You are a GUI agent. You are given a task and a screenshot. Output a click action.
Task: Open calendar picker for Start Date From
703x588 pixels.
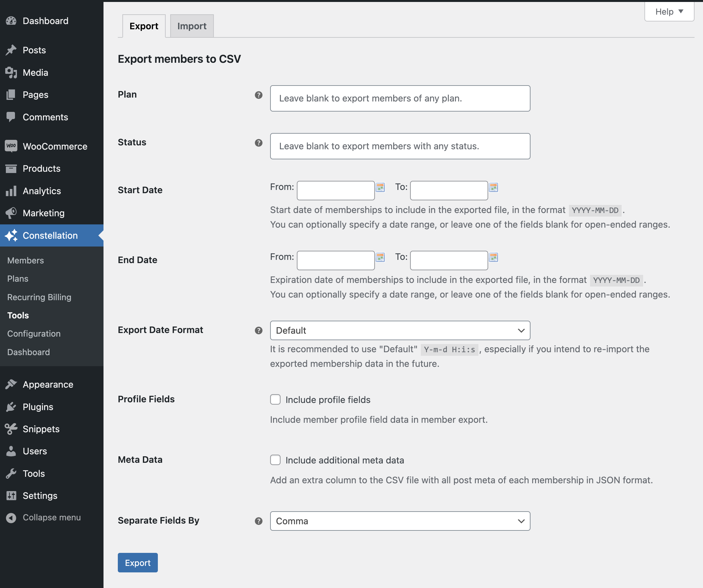coord(380,187)
